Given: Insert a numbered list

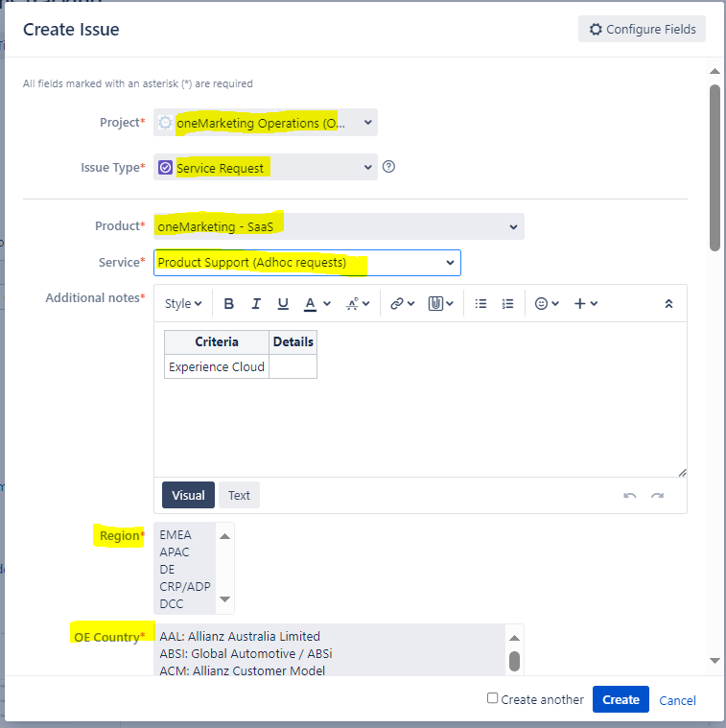Looking at the screenshot, I should click(x=508, y=304).
